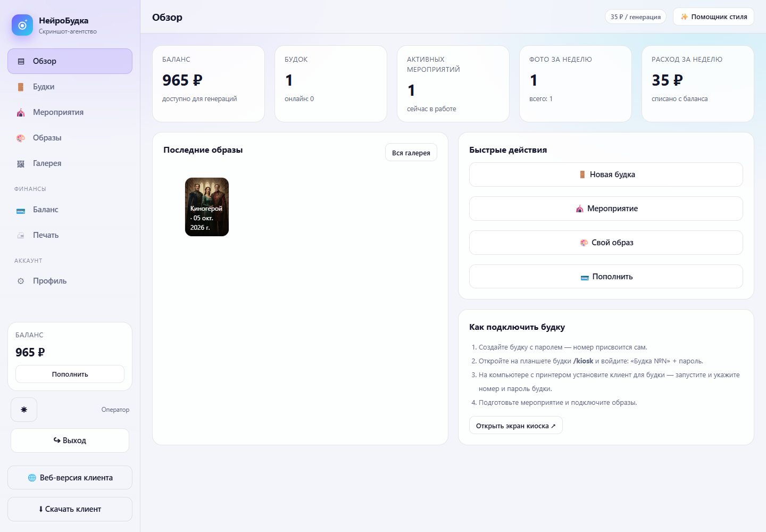The width and height of the screenshot is (766, 532).
Task: Toggle theme with the sun icon button
Action: pyautogui.click(x=24, y=410)
